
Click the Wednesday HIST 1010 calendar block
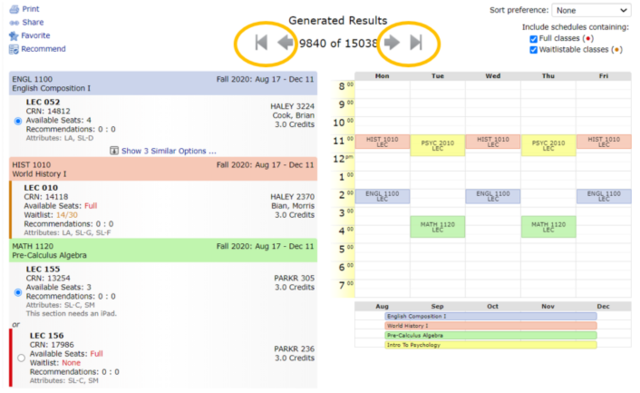pos(493,142)
